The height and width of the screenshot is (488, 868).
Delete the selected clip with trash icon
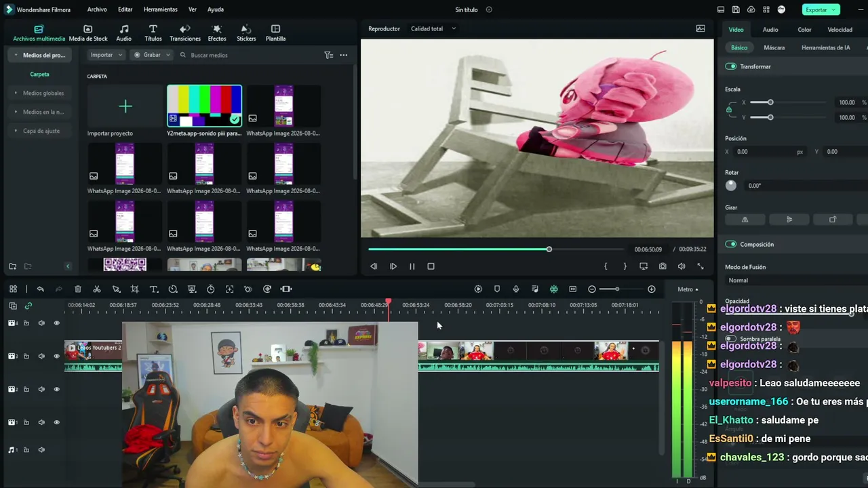pos(78,289)
